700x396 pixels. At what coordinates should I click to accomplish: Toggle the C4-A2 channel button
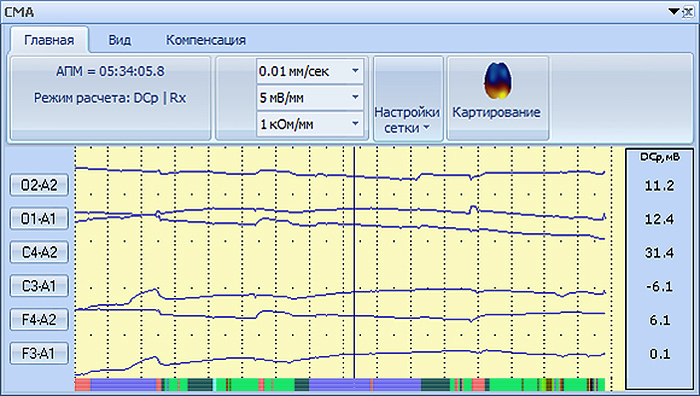click(39, 252)
